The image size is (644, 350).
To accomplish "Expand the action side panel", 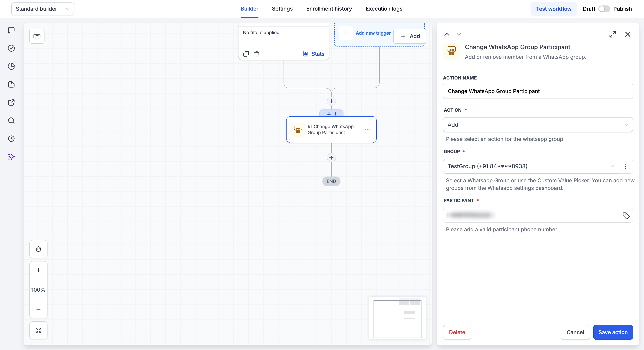I will (x=613, y=34).
